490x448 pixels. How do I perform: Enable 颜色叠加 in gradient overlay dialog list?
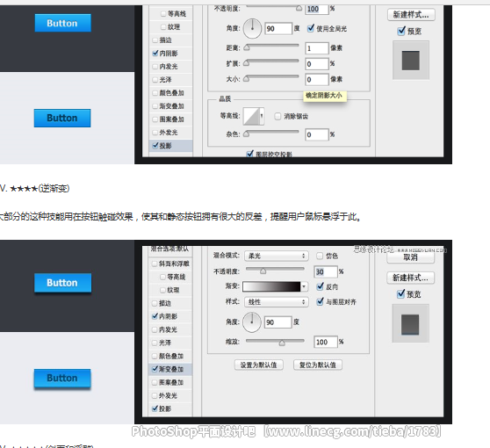pos(155,356)
